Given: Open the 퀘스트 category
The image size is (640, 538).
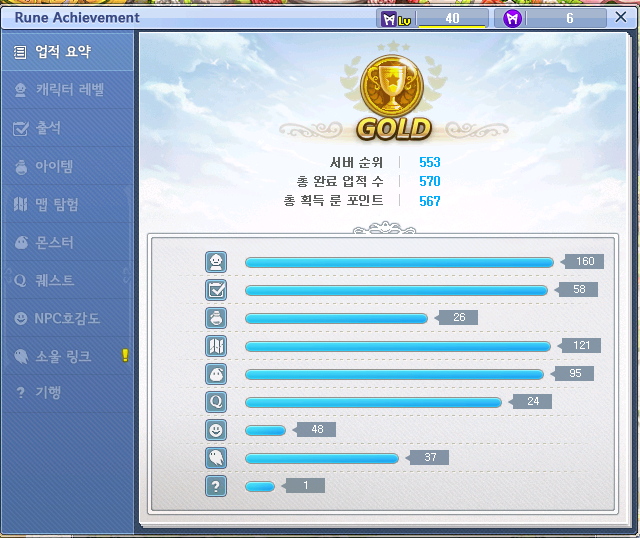Looking at the screenshot, I should pyautogui.click(x=67, y=280).
